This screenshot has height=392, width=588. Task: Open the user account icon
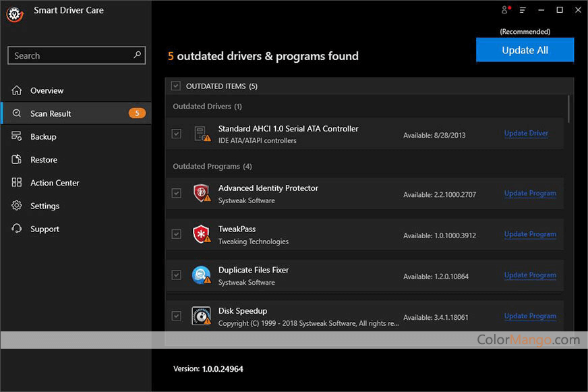coord(506,9)
